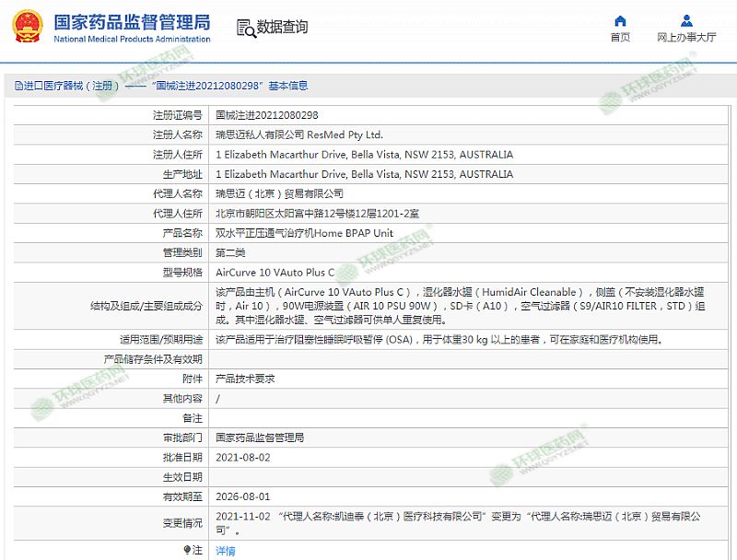
Task: Click the AirCurve 10 VAuto Plus C model cell
Action: pyautogui.click(x=275, y=273)
